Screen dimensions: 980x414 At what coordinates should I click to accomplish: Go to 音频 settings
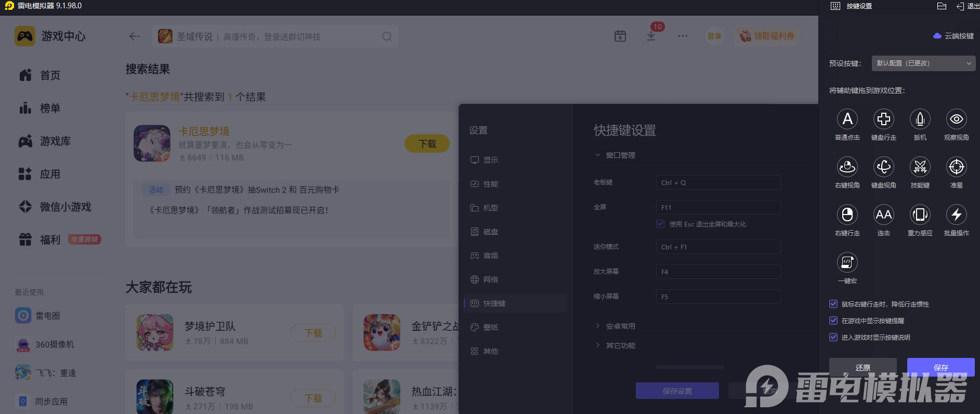tap(515, 256)
